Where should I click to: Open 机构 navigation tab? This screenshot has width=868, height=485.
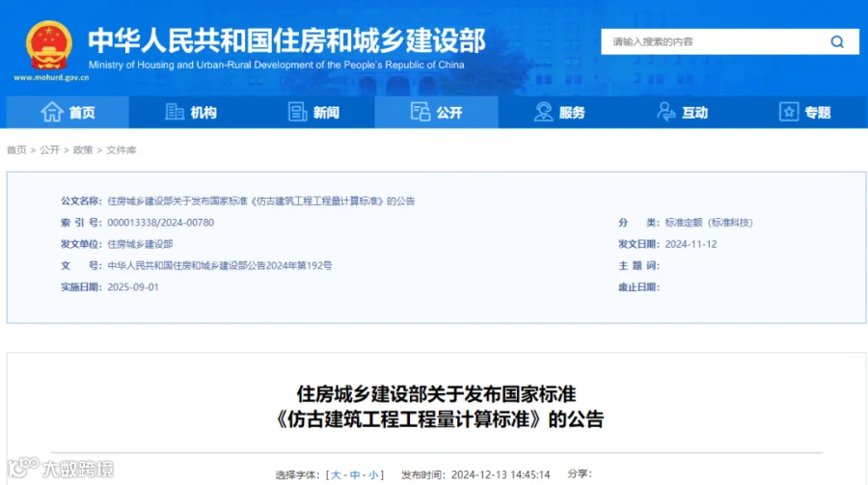tap(190, 112)
